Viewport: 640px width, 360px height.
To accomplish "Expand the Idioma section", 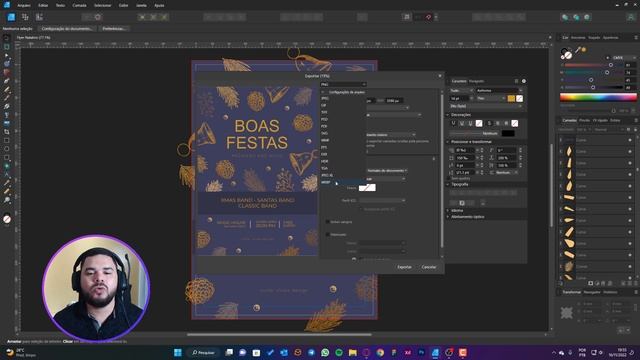I will click(448, 211).
